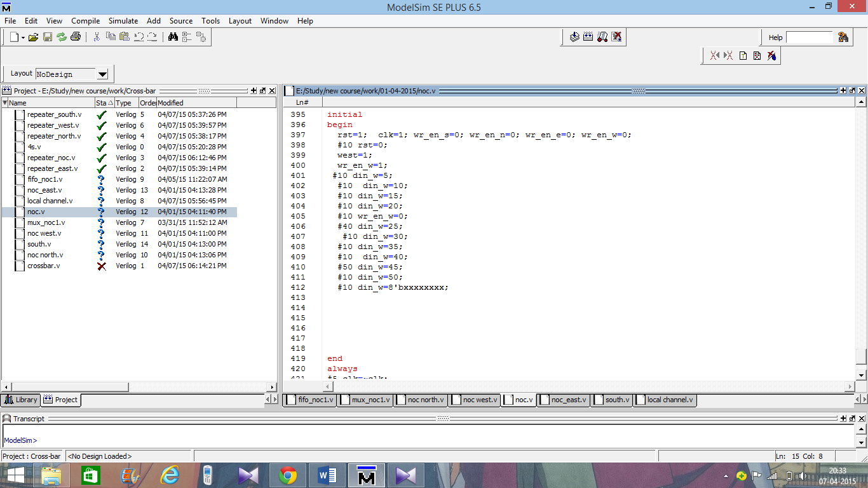Open Google Chrome from the taskbar
The image size is (868, 488).
coord(288,475)
